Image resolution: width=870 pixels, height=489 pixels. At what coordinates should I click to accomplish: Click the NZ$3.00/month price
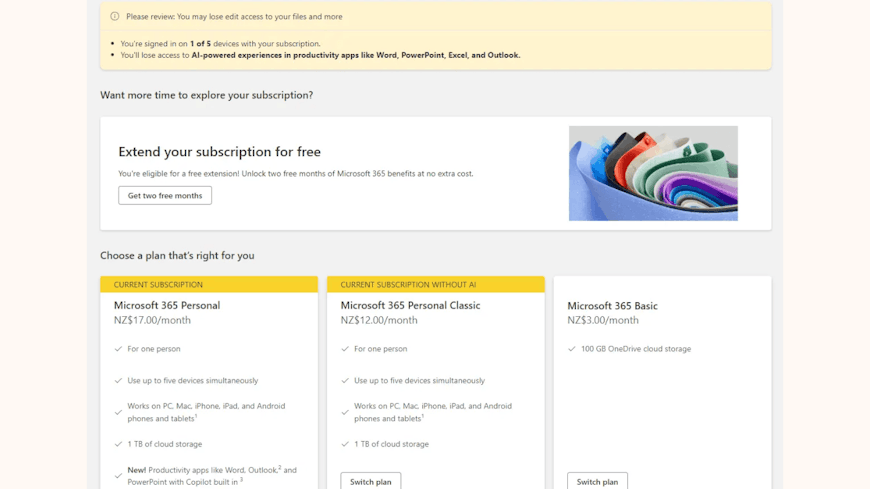click(603, 320)
